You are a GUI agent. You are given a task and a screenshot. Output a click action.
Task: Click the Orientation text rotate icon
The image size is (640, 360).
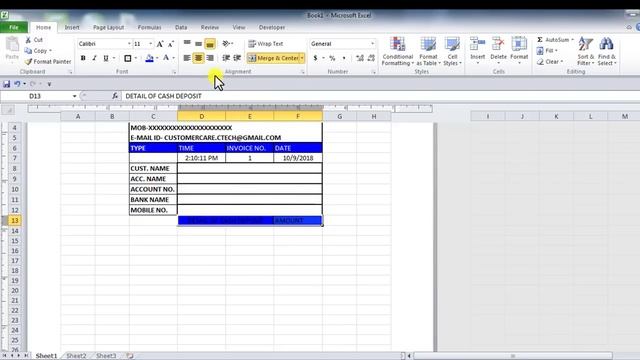[227, 44]
